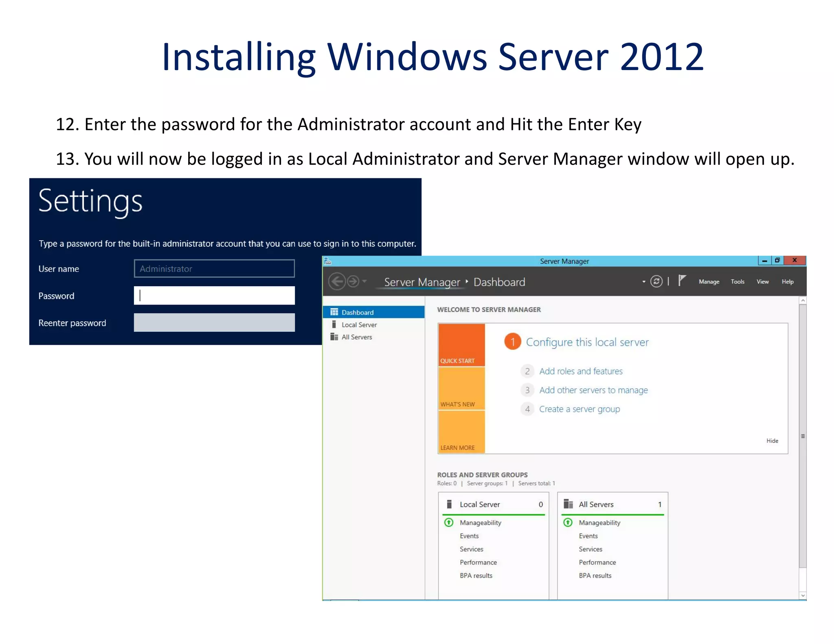
Task: Click the orange step 1 circle icon
Action: [513, 342]
